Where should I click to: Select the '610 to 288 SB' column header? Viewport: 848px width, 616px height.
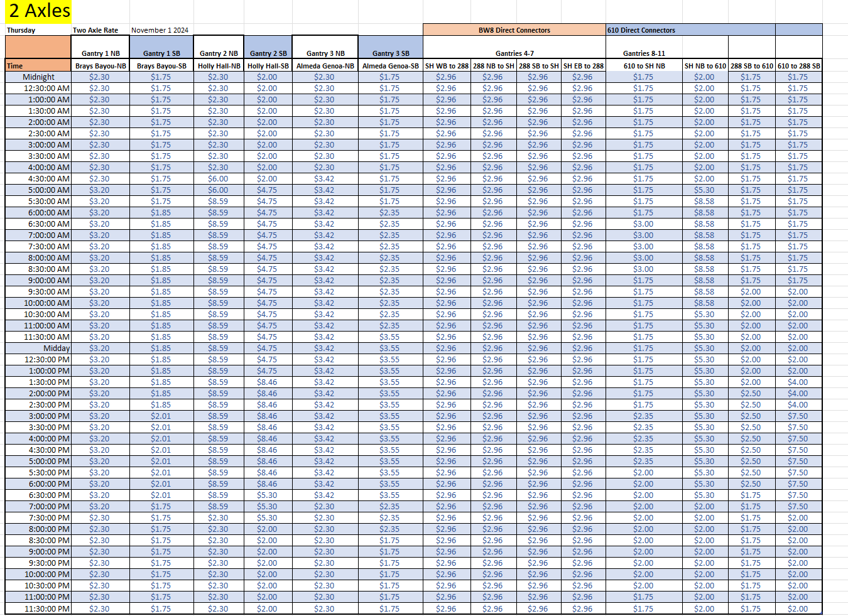[799, 65]
